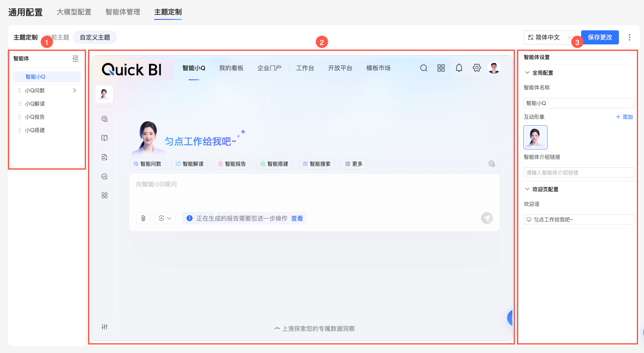The image size is (644, 353).
Task: Click the 智能体名称 input field
Action: point(579,103)
